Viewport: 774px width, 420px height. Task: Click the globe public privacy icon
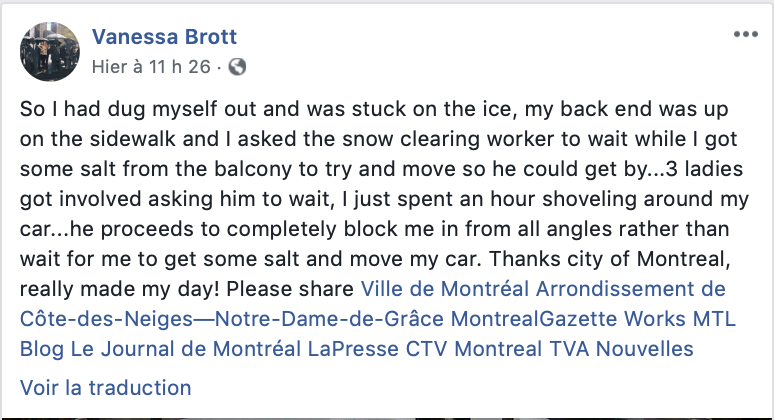pos(237,67)
